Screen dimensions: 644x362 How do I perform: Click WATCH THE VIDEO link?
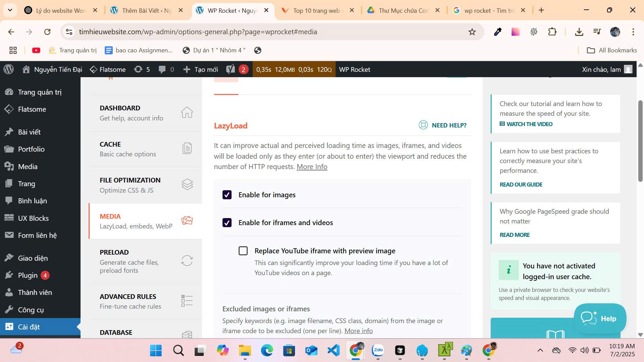click(x=526, y=124)
